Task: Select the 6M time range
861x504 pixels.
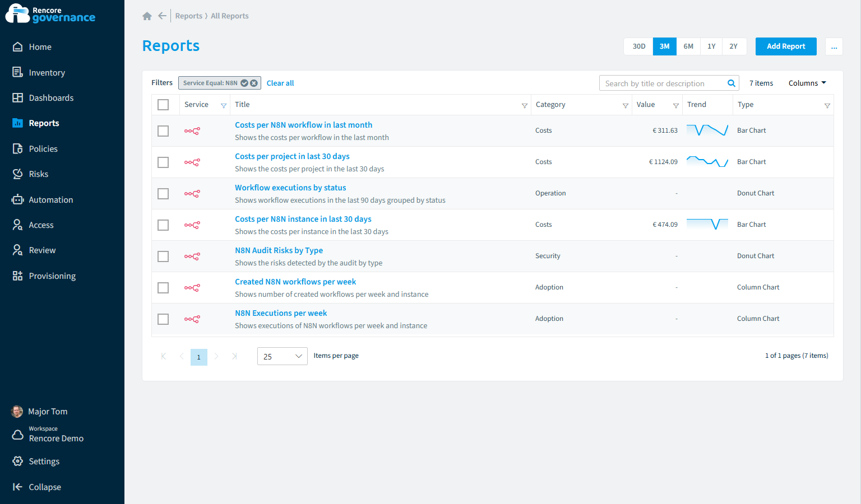Action: (x=688, y=46)
